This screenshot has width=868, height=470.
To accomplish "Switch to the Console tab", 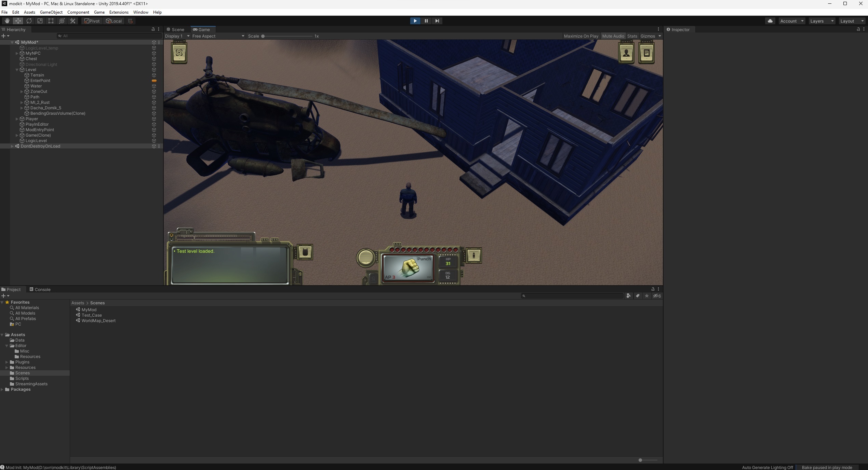I will 40,289.
